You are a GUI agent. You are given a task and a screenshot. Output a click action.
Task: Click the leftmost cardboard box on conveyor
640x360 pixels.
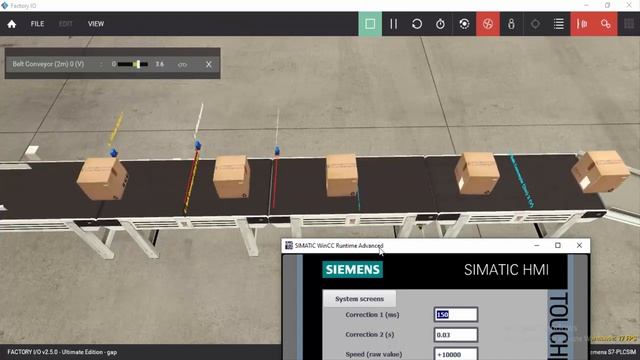pyautogui.click(x=102, y=179)
